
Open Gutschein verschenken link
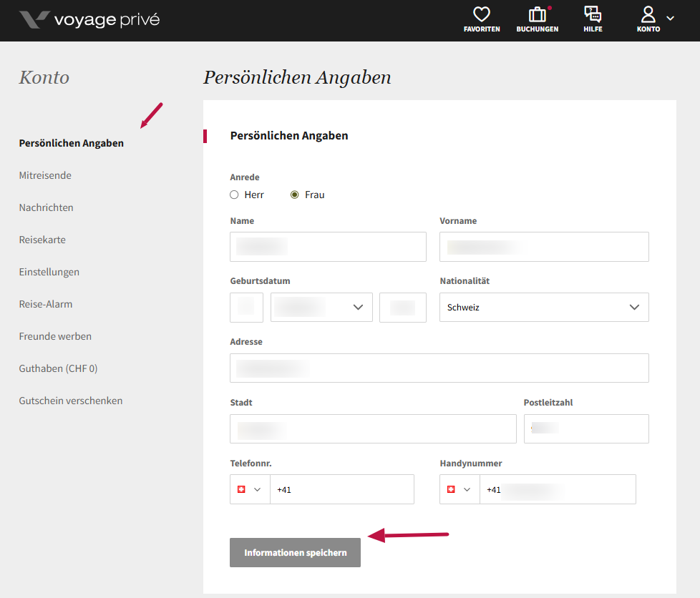coord(71,401)
